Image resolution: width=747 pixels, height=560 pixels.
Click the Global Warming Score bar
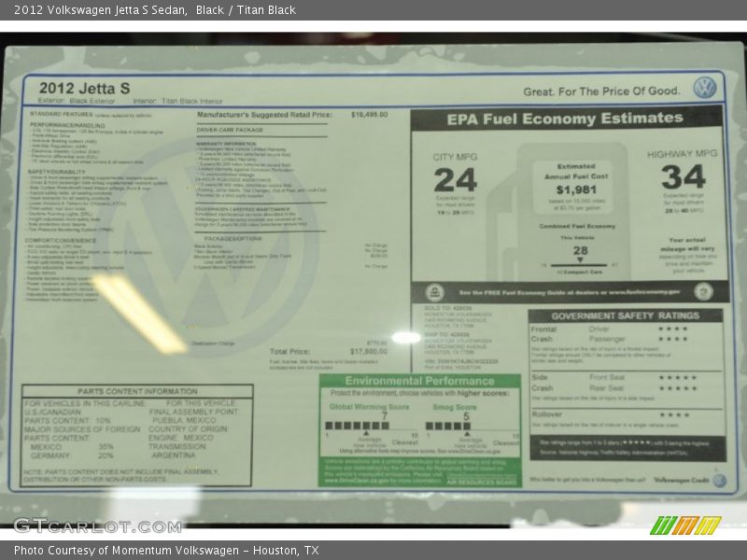[358, 426]
